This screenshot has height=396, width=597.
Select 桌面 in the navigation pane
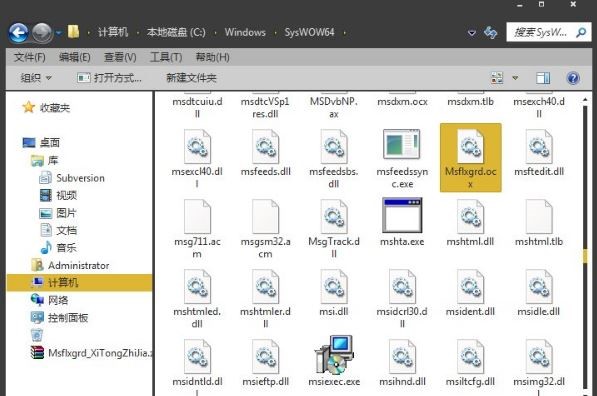(49, 142)
